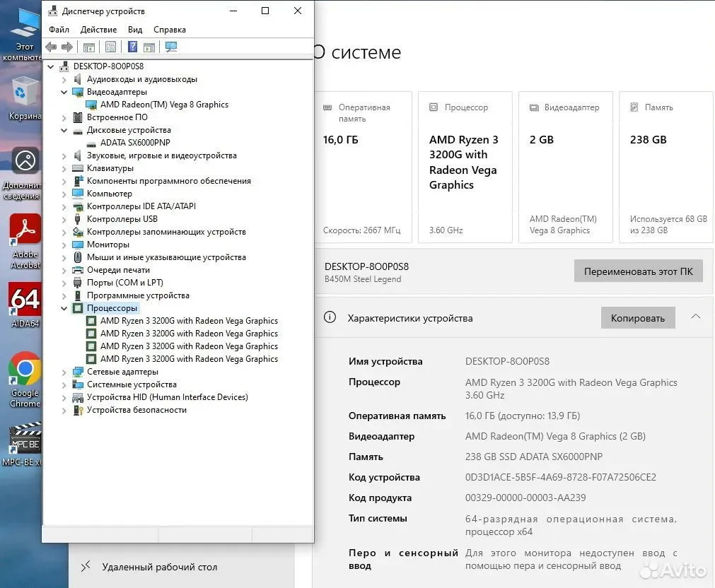Click the Память 238 GB storage card

667,167
